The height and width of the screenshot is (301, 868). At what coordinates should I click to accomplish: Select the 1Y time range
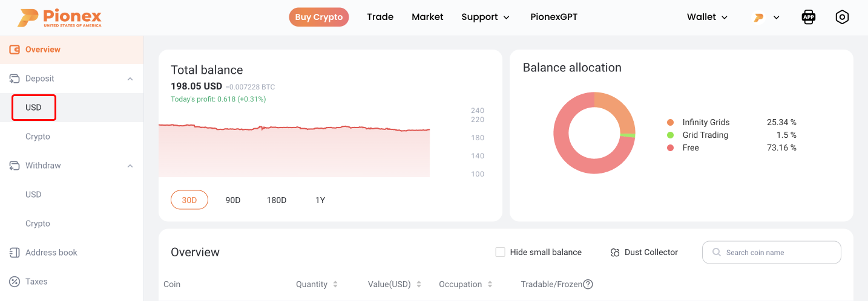[x=320, y=200]
